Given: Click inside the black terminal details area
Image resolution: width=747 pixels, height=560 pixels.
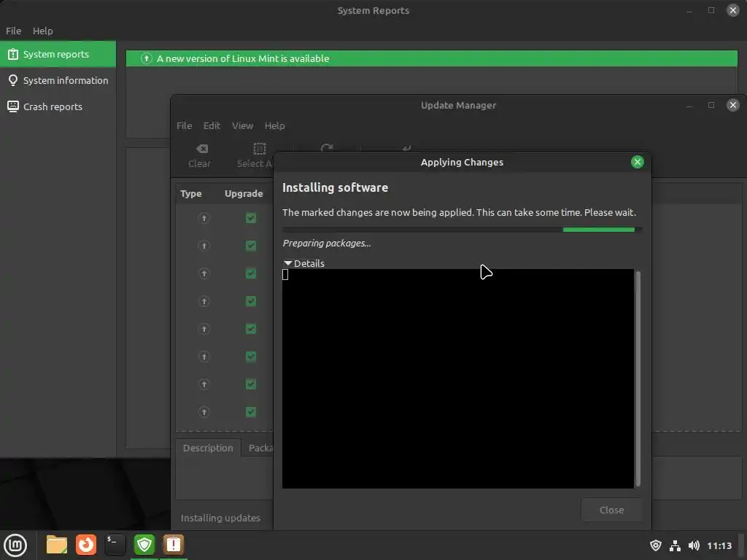Looking at the screenshot, I should coord(458,378).
